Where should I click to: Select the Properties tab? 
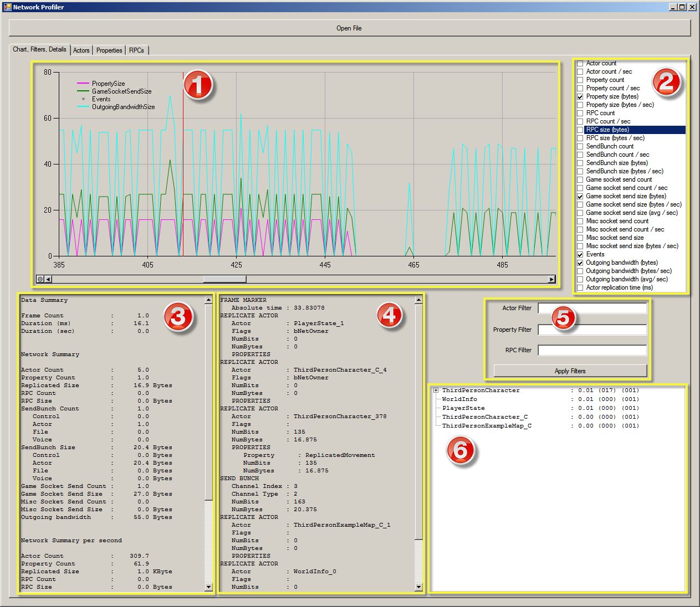coord(109,50)
